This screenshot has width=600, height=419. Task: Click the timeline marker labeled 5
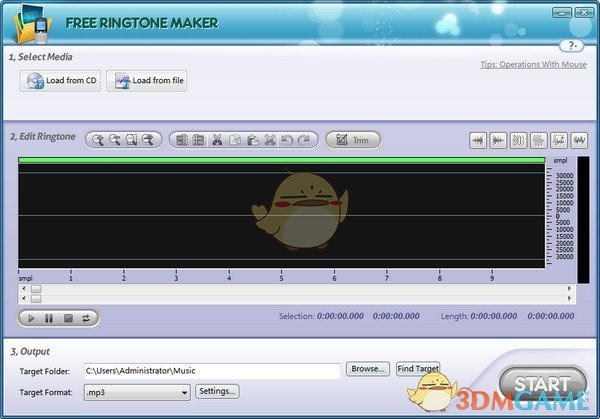click(x=281, y=276)
